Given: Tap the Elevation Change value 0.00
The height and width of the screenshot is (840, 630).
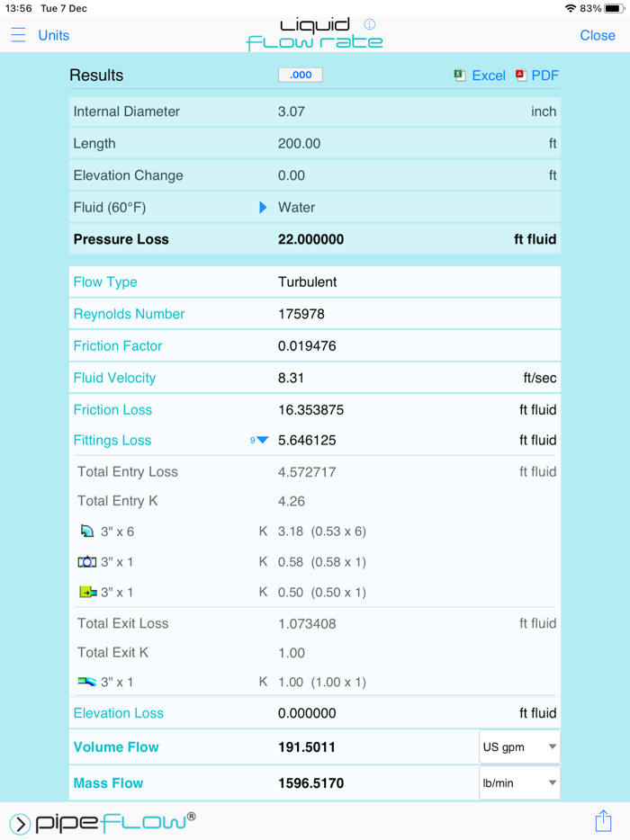Looking at the screenshot, I should 291,175.
